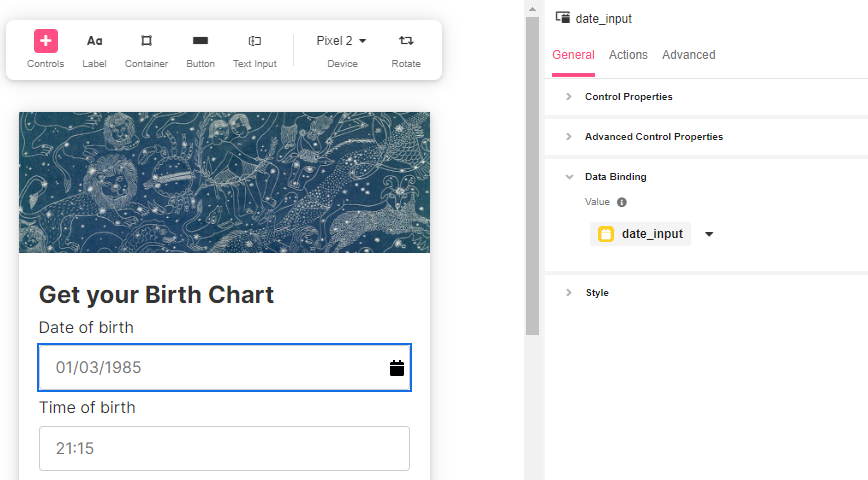The height and width of the screenshot is (480, 868).
Task: Click the Time of birth input field
Action: pos(224,448)
